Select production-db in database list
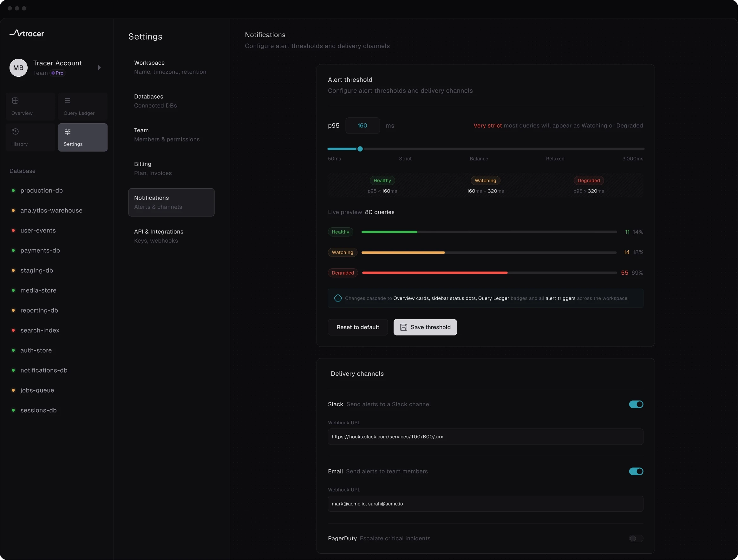Screen dimensions: 738x560 coord(41,191)
